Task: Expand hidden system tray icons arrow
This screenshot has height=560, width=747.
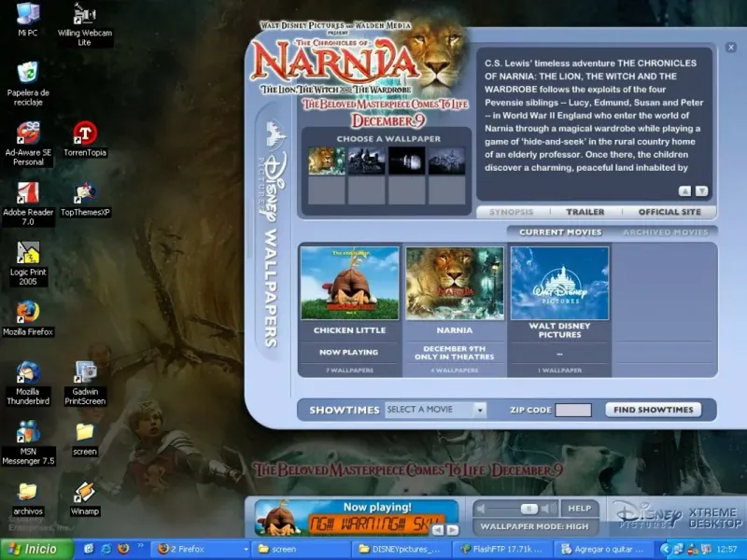Action: [x=665, y=549]
